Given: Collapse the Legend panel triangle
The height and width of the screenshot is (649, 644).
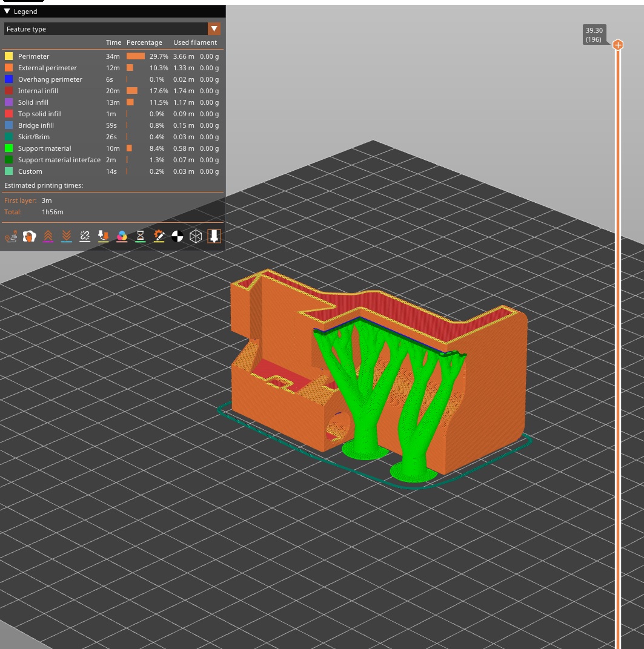Looking at the screenshot, I should click(7, 11).
